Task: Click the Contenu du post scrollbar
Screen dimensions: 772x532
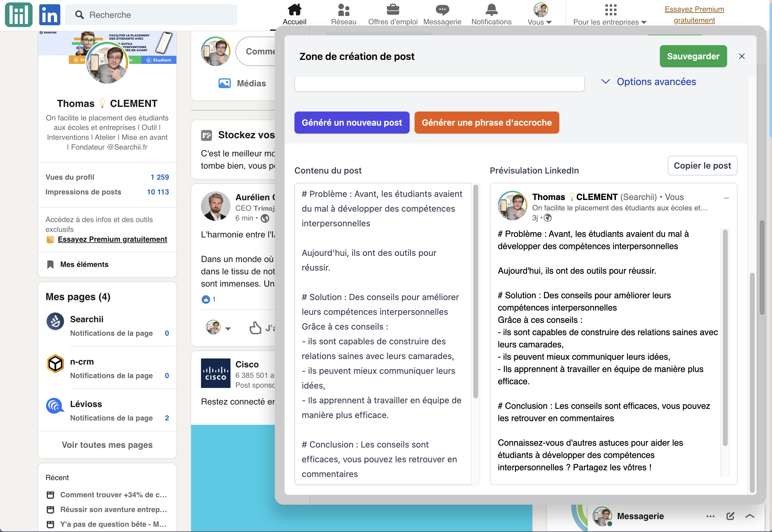Action: [x=475, y=292]
